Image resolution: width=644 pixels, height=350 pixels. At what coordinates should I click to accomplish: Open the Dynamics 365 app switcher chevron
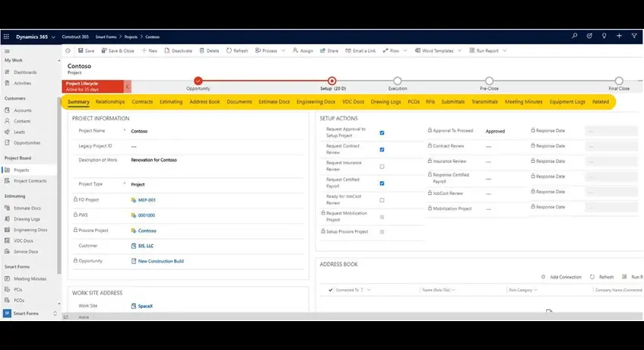coord(53,37)
